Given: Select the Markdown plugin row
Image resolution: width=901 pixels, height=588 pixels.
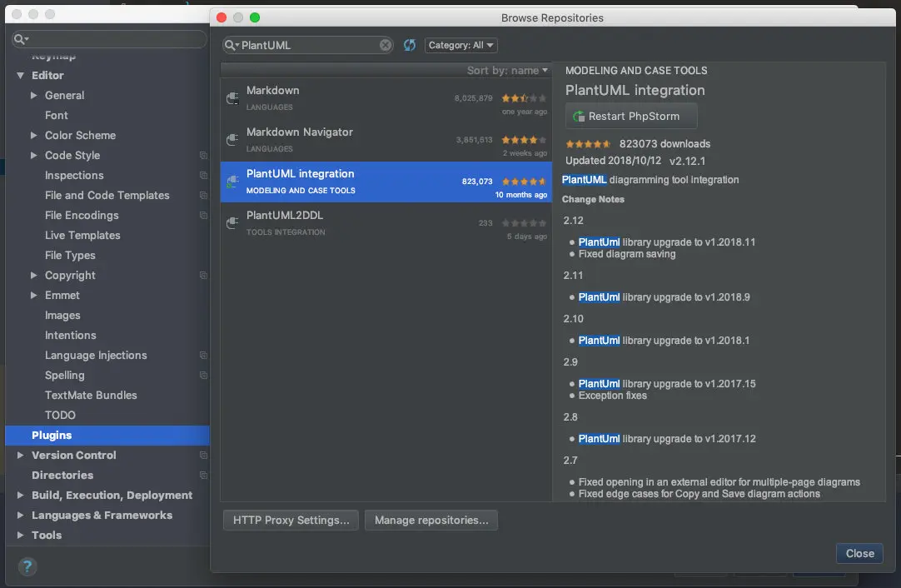Looking at the screenshot, I should 386,99.
